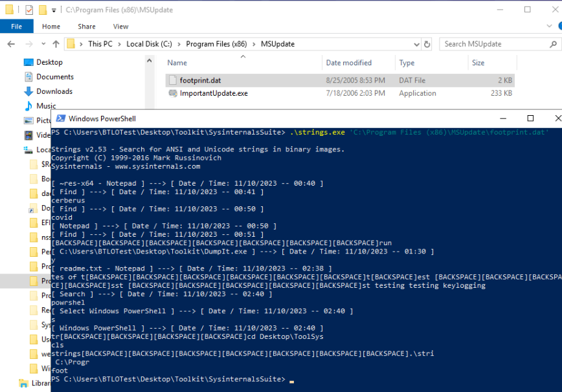
Task: Open the Explorer window system menu icon
Action: click(10, 10)
